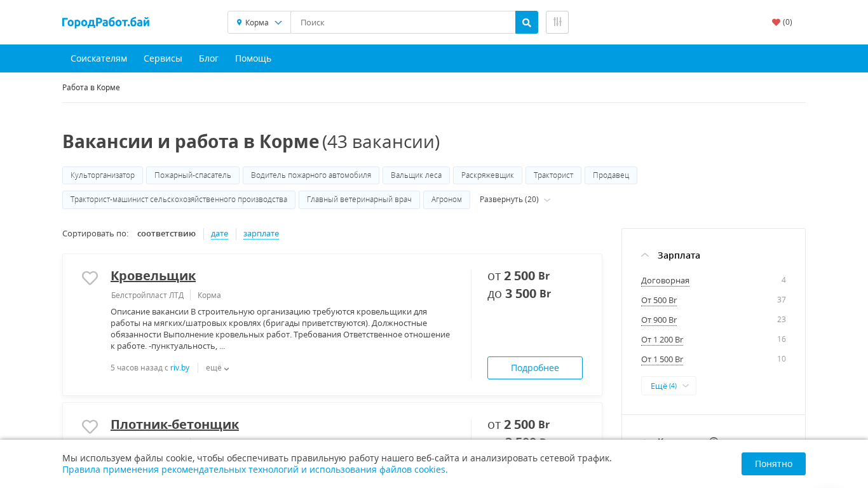Viewport: 868px width, 488px height.
Task: Select the Культорганизатор tag
Action: (103, 175)
